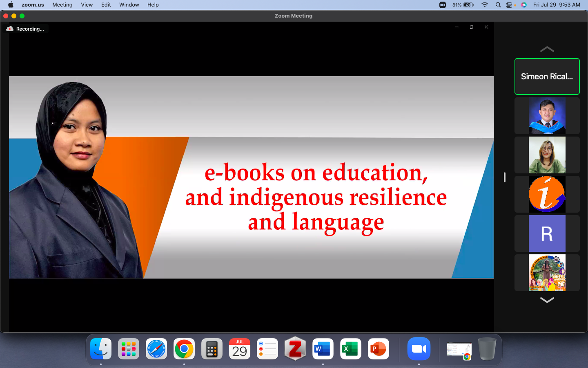Open the Window menu in menu bar

(129, 5)
